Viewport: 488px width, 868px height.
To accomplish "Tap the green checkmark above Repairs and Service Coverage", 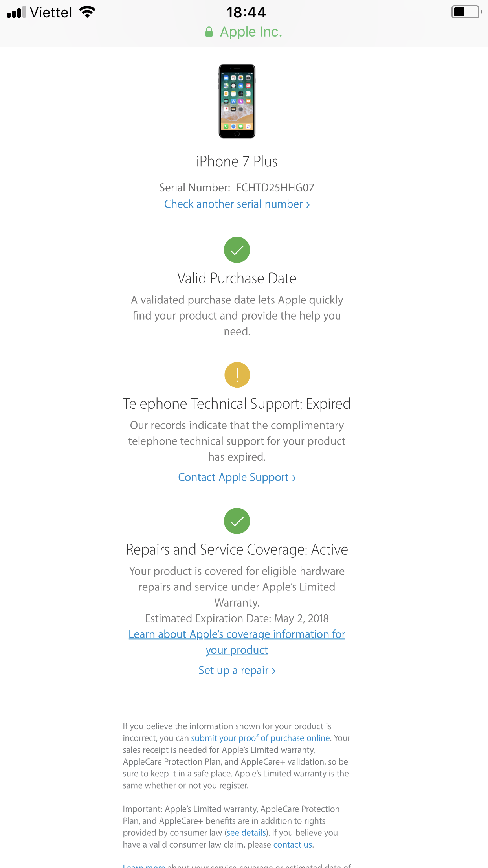I will [x=237, y=521].
